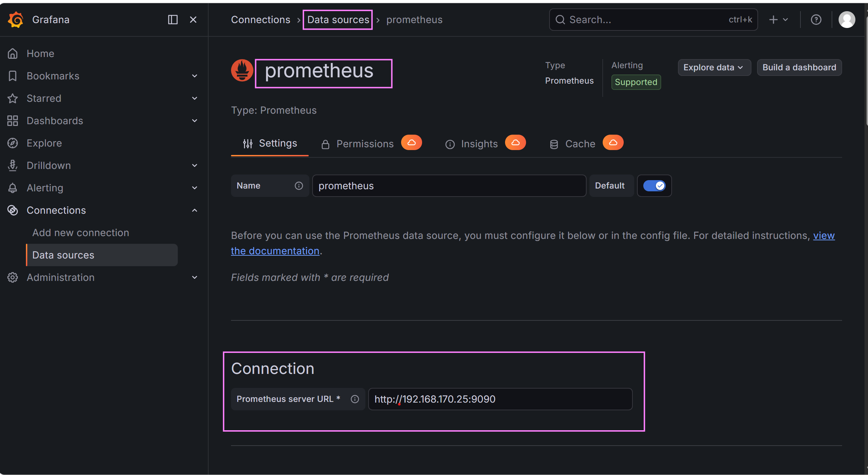Toggle the Default data source switch
868x475 pixels.
(x=654, y=186)
